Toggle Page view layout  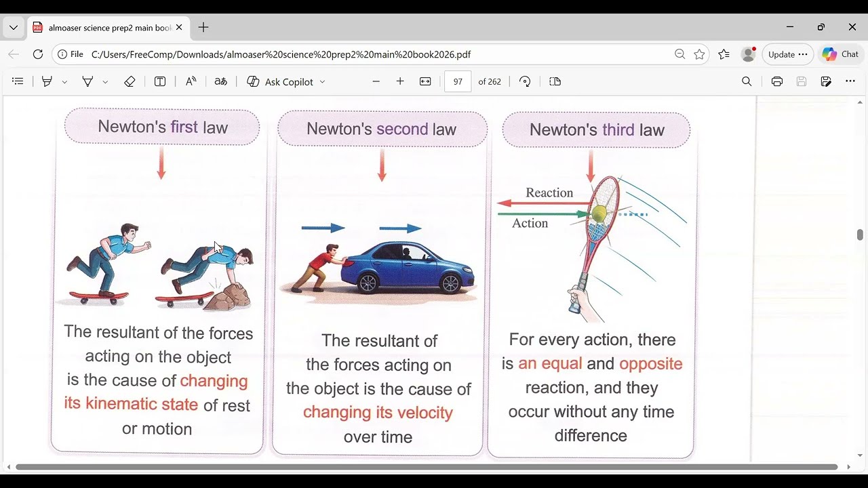point(555,81)
